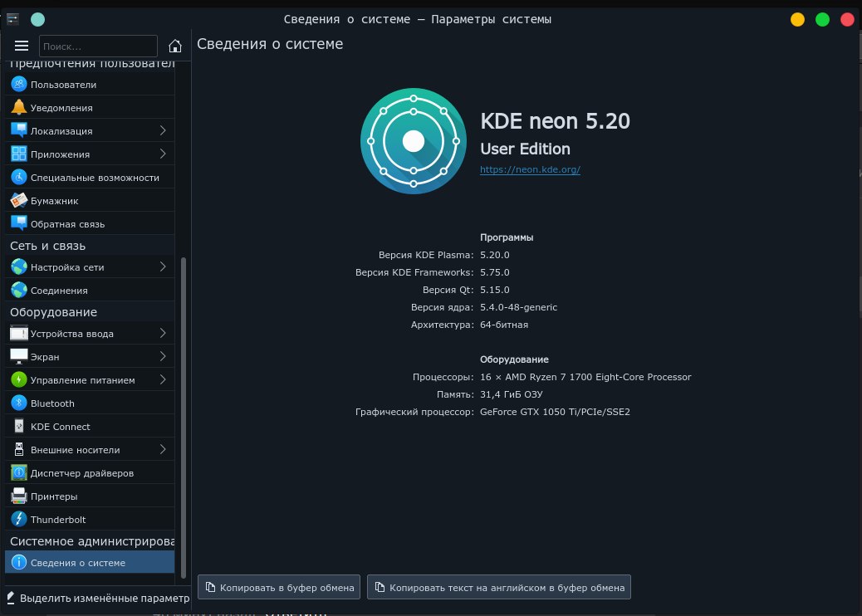This screenshot has width=862, height=616.
Task: Click the KDE neon 5.20 heading
Action: tap(556, 121)
